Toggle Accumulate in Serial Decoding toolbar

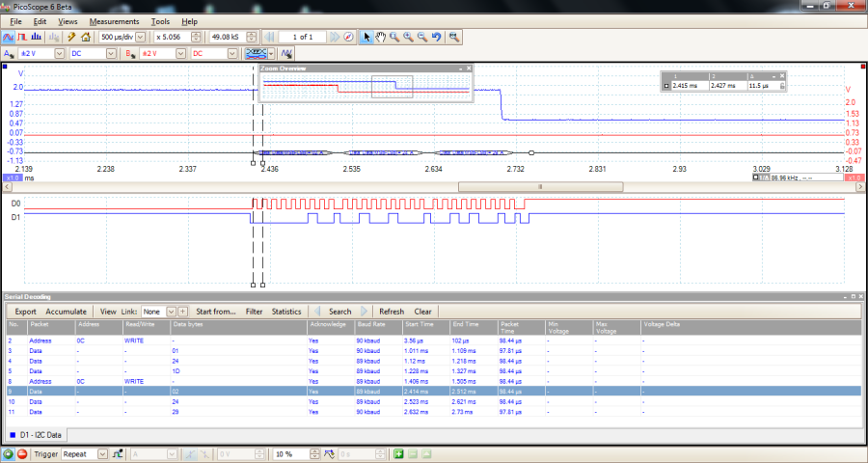(66, 312)
